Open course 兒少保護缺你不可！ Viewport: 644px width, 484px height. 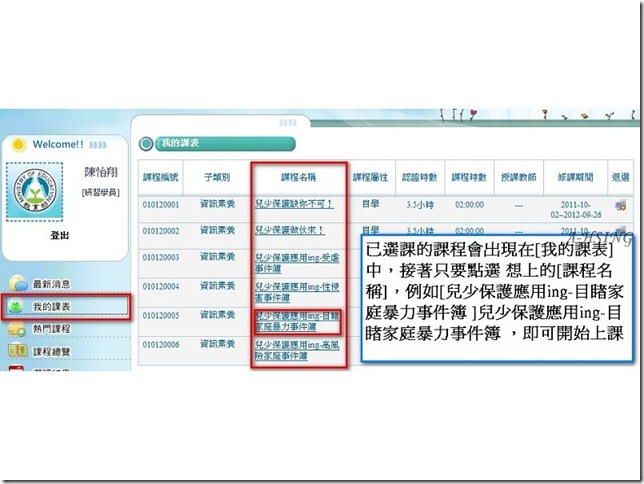tap(294, 204)
